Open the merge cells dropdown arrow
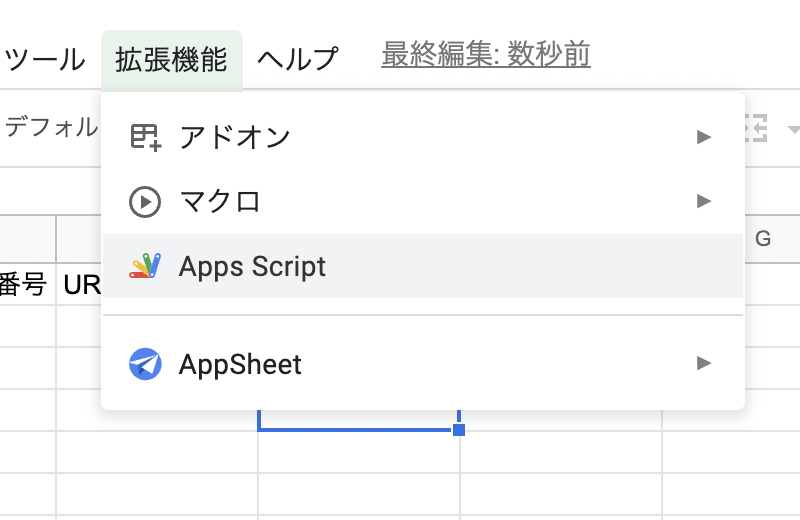 click(x=793, y=129)
